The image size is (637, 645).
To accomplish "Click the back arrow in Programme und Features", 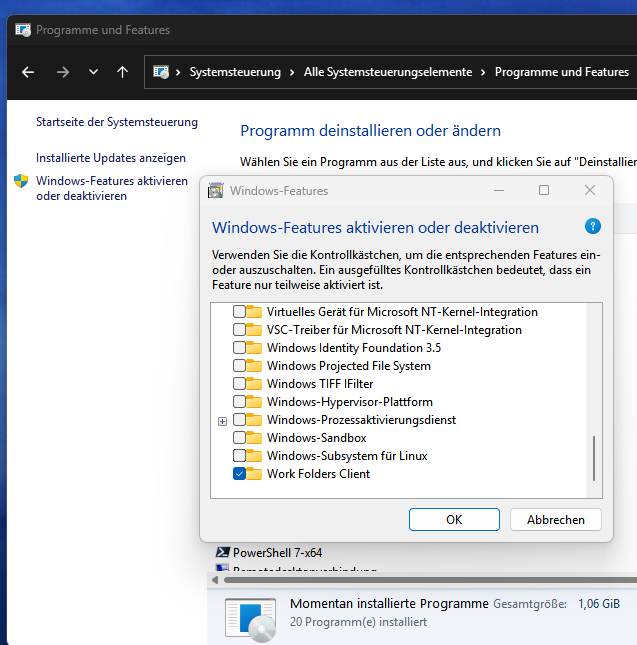I will point(28,72).
